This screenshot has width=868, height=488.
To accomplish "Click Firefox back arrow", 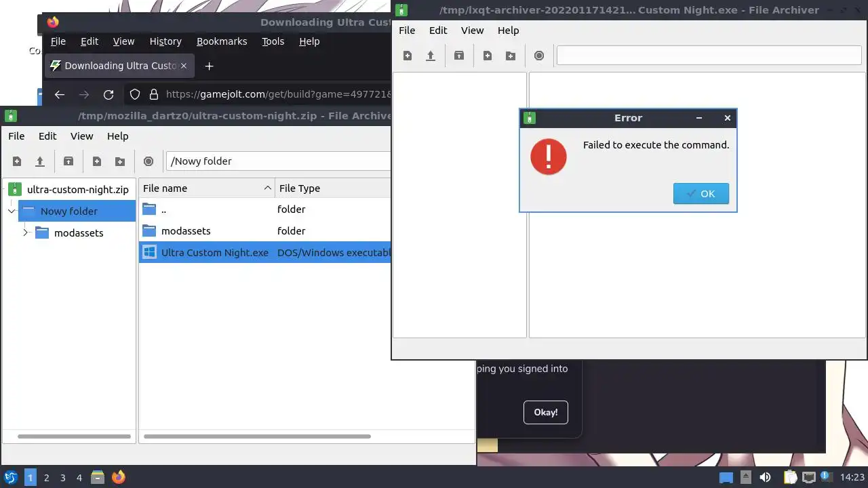I will 60,95.
